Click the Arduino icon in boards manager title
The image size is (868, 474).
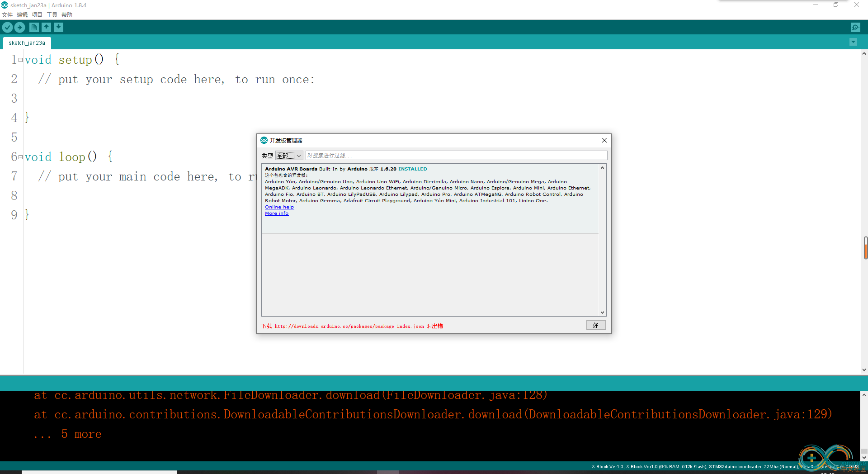point(264,140)
